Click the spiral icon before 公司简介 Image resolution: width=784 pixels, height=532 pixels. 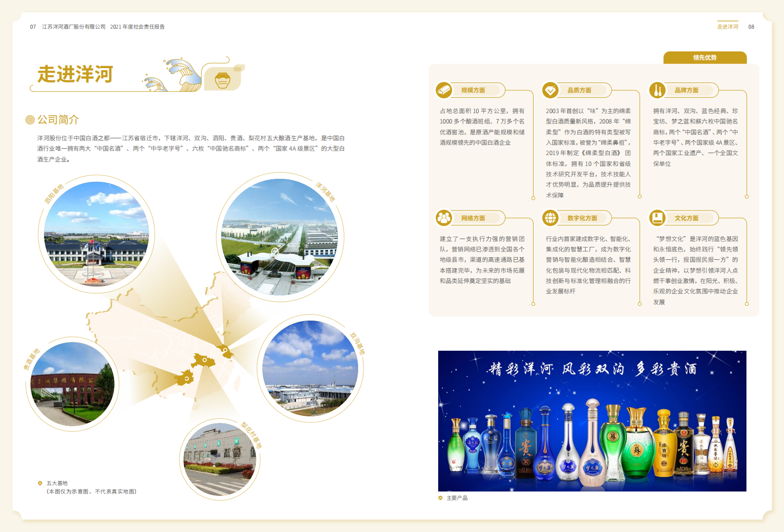click(30, 120)
